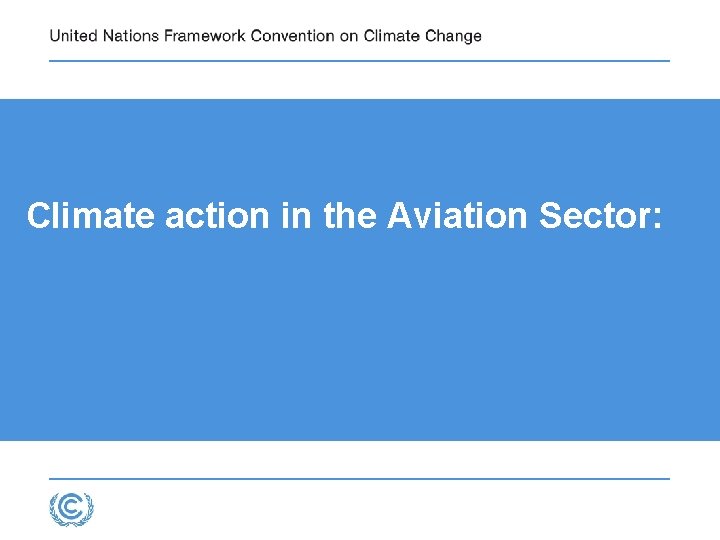Click the word "in" in the title
The height and width of the screenshot is (540, 720).
coord(296,216)
